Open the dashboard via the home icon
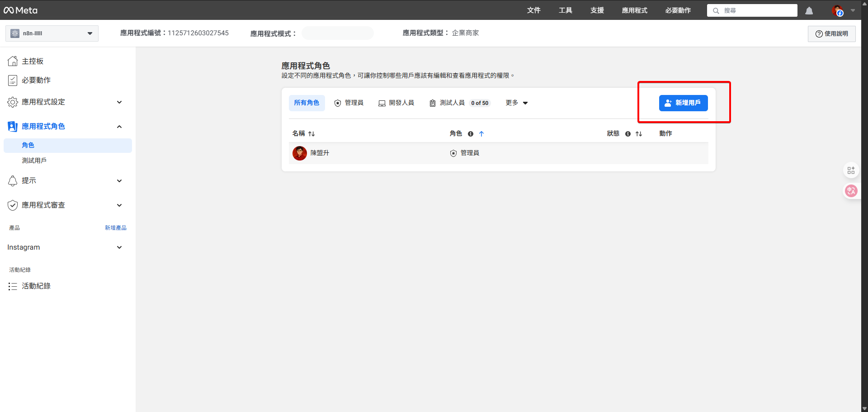868x412 pixels. click(x=13, y=61)
